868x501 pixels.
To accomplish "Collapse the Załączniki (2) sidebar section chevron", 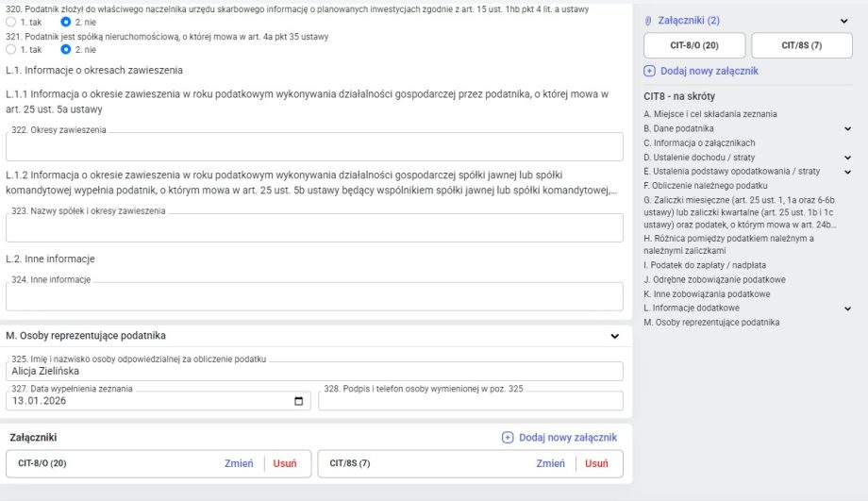I will 843,21.
